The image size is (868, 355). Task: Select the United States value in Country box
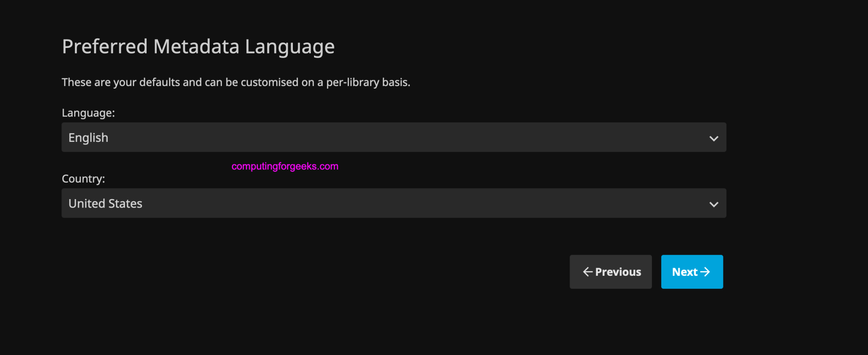pyautogui.click(x=105, y=204)
